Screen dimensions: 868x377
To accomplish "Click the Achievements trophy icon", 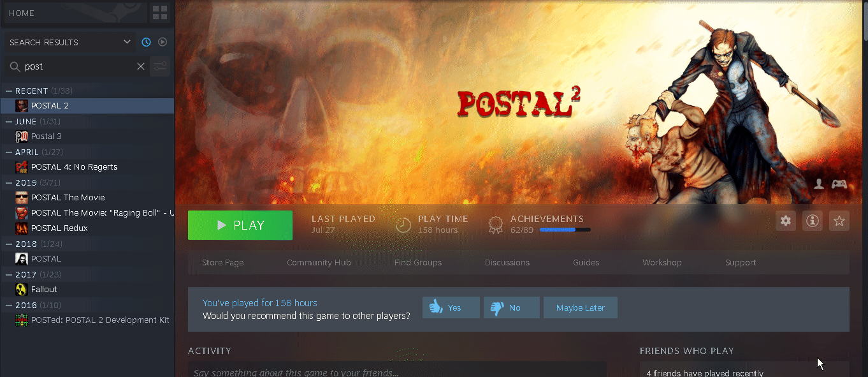I will click(x=495, y=225).
